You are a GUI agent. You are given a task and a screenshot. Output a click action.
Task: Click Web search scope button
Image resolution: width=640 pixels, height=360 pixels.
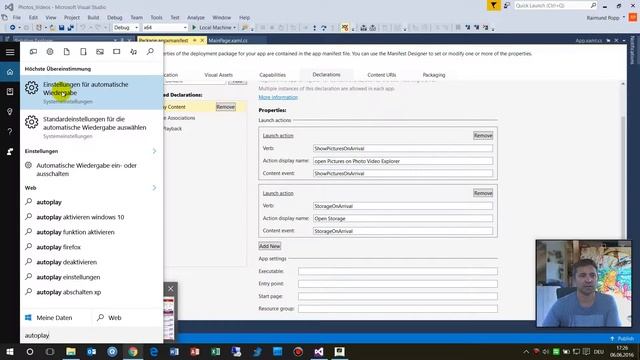109,318
